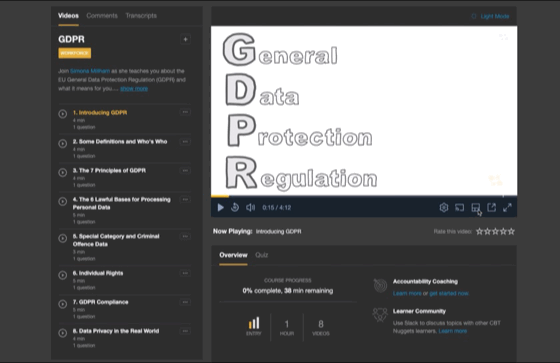Click Learn more under Learner Community
Viewport: 560px width, 363px height.
(452, 331)
